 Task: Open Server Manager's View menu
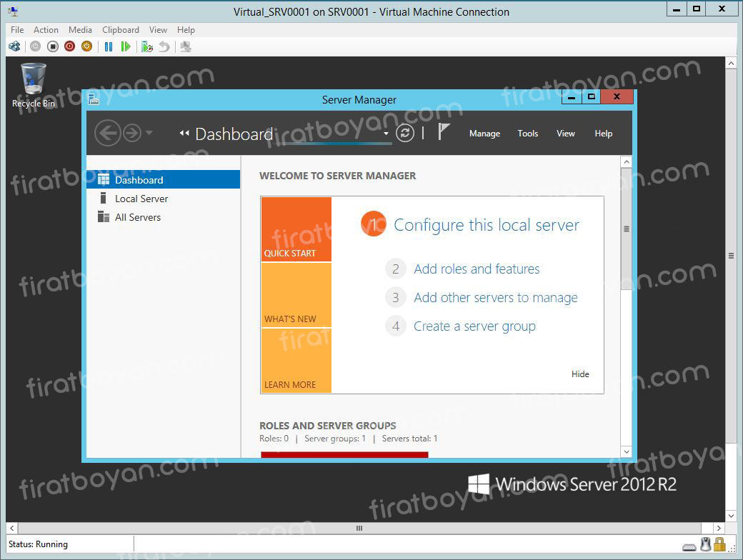[x=566, y=134]
